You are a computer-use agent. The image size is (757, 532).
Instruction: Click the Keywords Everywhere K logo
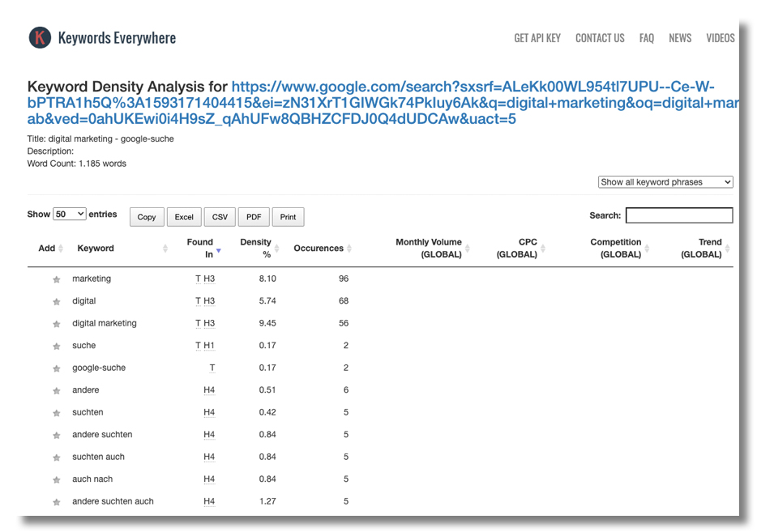pyautogui.click(x=40, y=37)
